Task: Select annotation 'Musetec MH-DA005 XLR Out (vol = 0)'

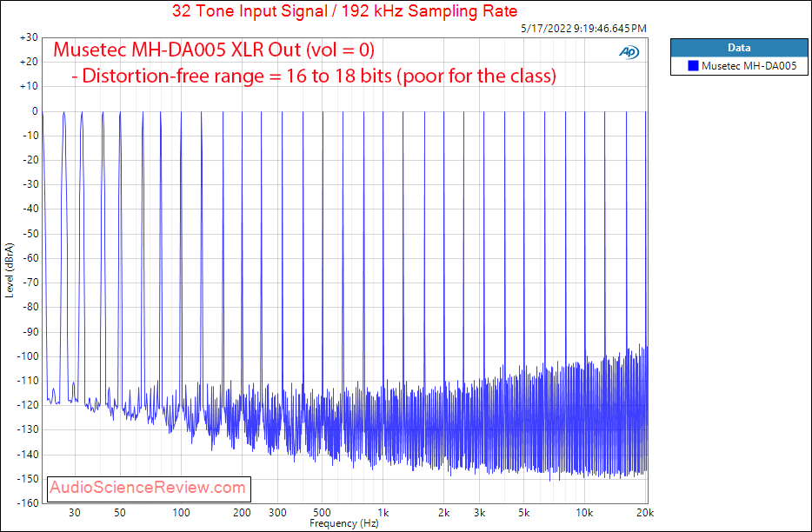Action: click(x=214, y=50)
